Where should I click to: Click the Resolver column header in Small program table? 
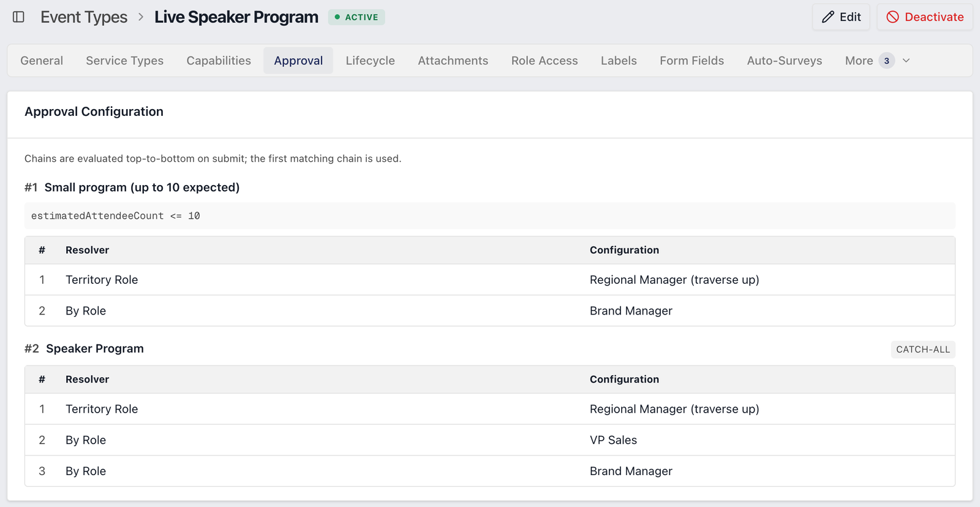(87, 250)
